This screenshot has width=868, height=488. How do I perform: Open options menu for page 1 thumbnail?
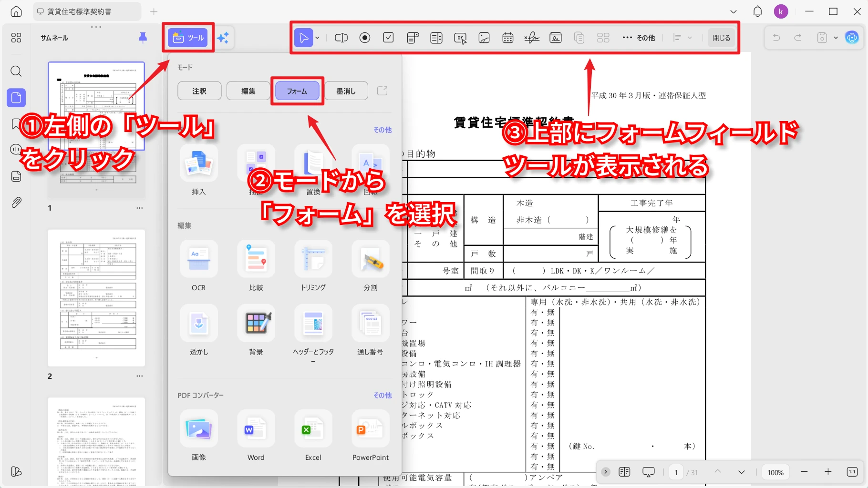pyautogui.click(x=139, y=208)
